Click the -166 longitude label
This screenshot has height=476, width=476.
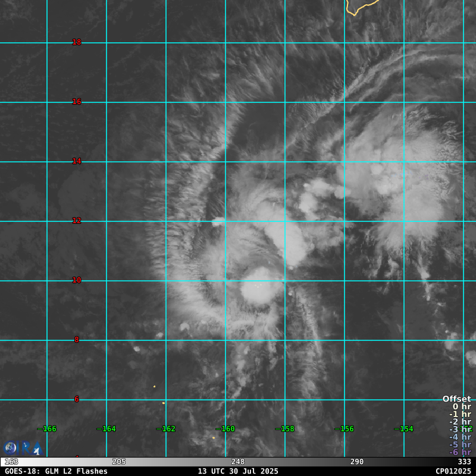coord(47,429)
